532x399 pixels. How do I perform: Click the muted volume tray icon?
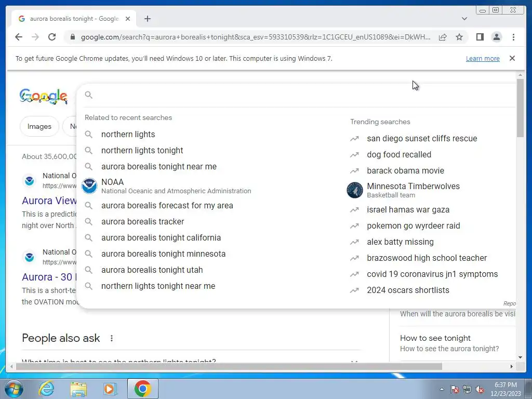point(480,390)
